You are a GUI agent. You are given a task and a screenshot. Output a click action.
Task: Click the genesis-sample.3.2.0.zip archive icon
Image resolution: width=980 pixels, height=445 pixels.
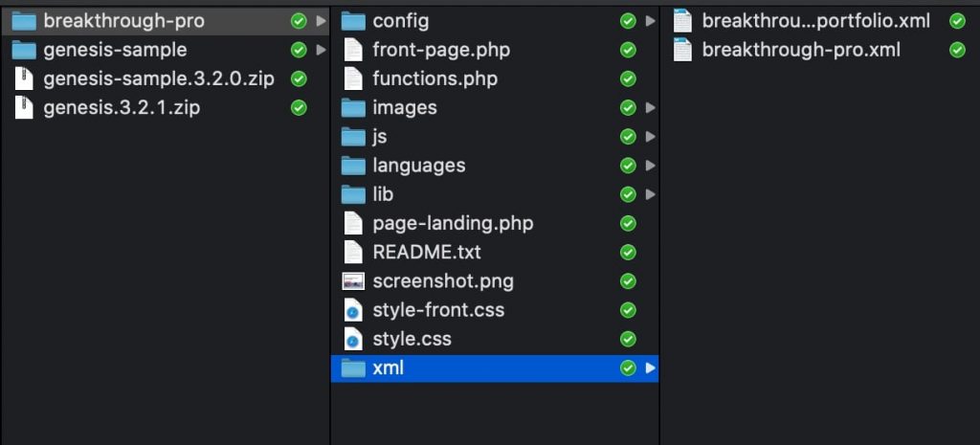24,78
